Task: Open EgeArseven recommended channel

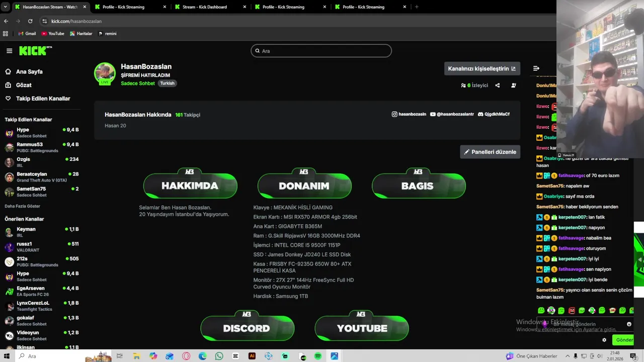Action: click(41, 291)
